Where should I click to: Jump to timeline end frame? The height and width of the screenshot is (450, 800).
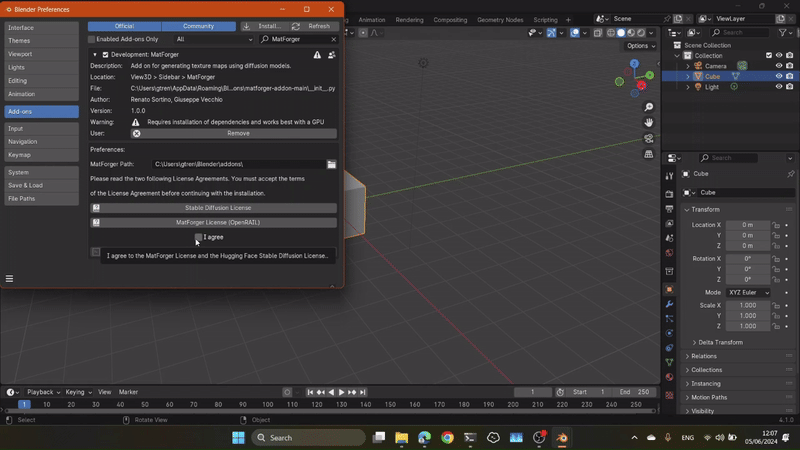(363, 392)
